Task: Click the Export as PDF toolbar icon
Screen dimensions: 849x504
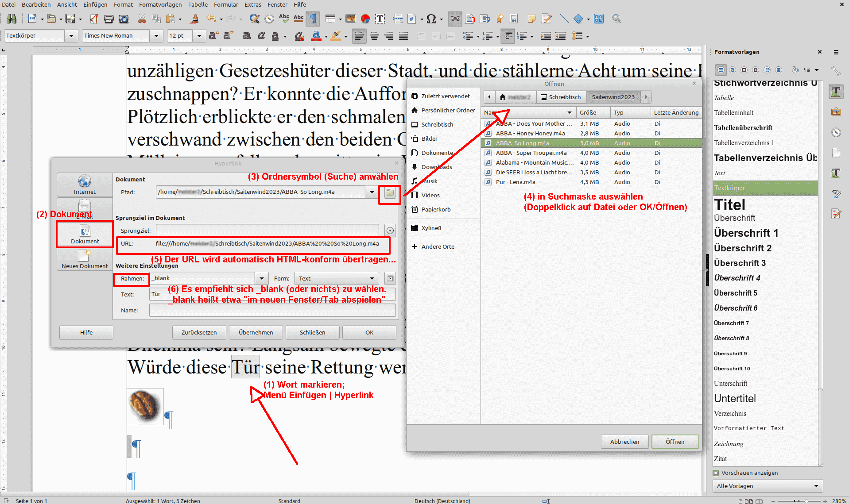Action: [x=94, y=19]
